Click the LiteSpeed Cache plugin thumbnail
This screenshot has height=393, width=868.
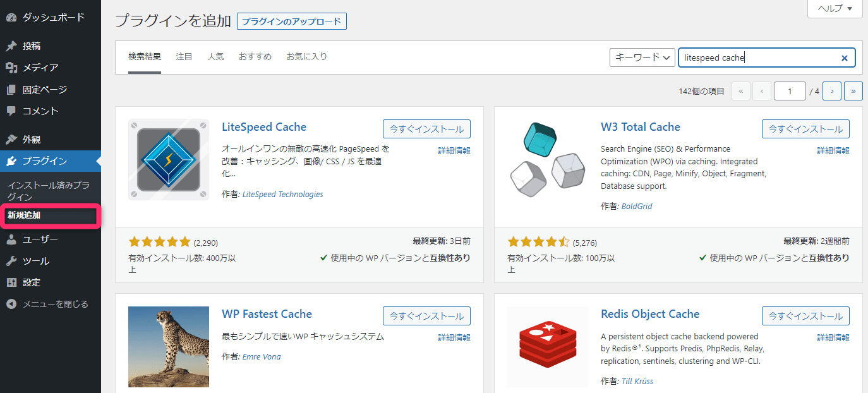(168, 160)
